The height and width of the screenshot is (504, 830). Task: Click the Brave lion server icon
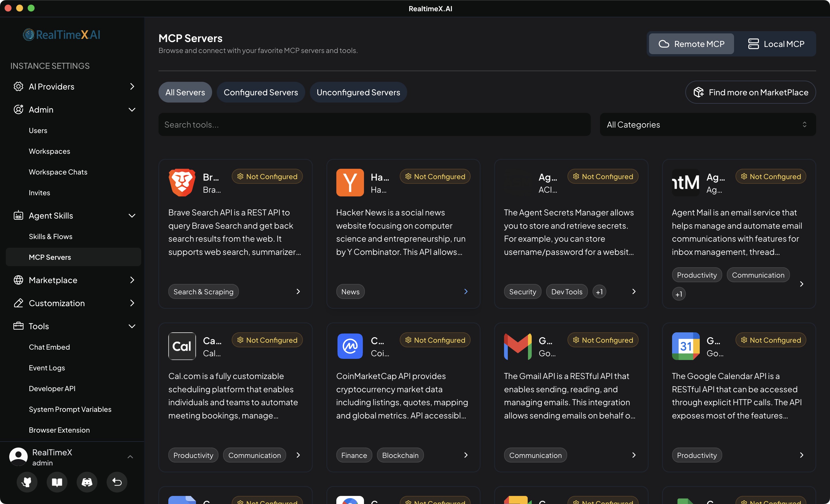click(x=182, y=183)
